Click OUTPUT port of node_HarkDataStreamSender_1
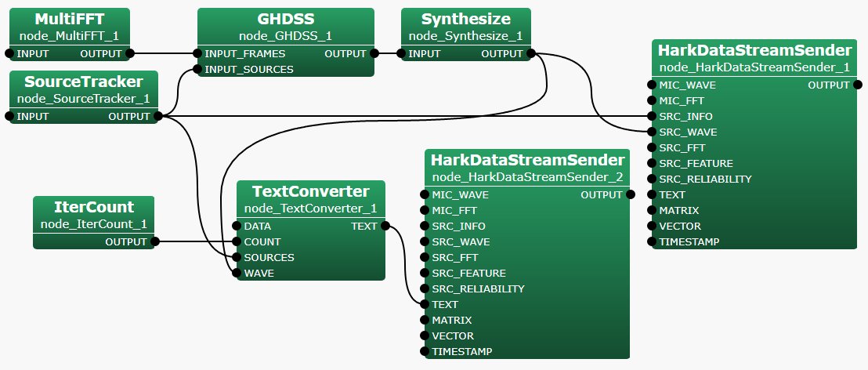Image resolution: width=868 pixels, height=370 pixels. pos(857,85)
